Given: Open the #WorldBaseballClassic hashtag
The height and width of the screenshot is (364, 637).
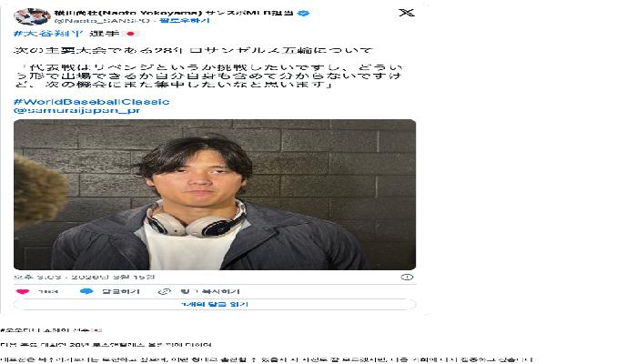Looking at the screenshot, I should (x=91, y=102).
